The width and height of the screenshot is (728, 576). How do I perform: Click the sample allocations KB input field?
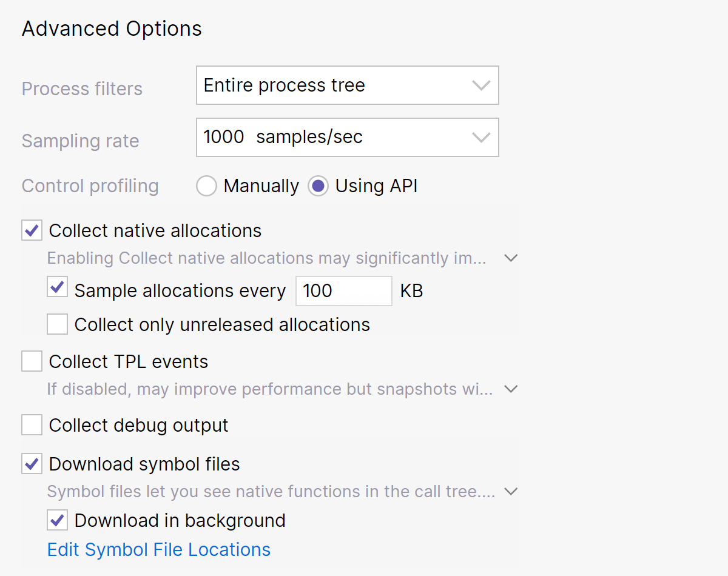(x=343, y=291)
